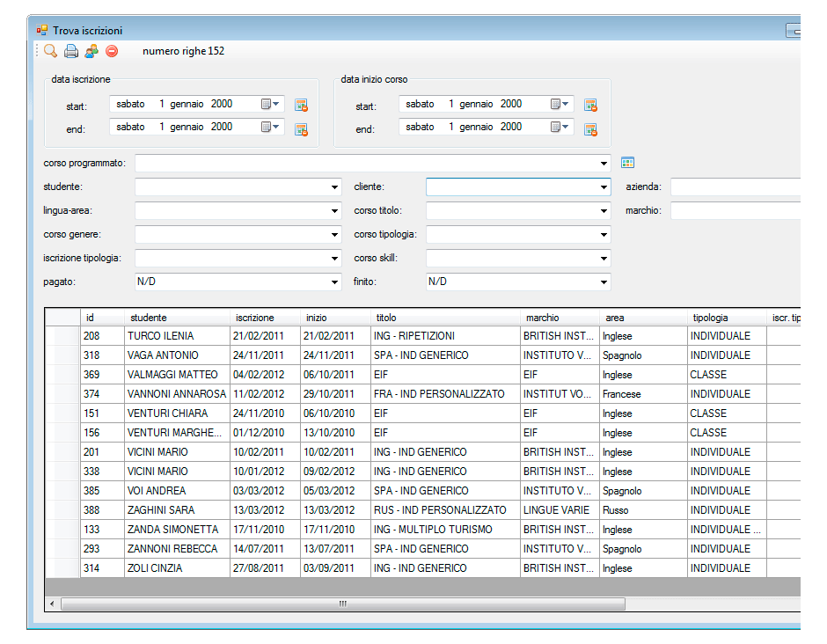Sort table by iscrizione column header
Image resolution: width=827 pixels, height=644 pixels.
click(x=266, y=318)
